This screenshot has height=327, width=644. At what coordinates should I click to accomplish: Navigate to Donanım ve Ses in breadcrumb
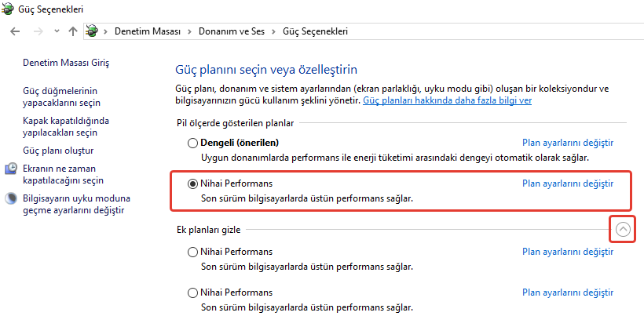tap(230, 31)
